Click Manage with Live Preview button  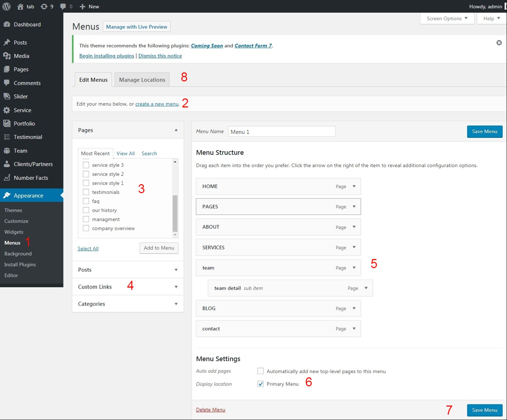[x=137, y=27]
